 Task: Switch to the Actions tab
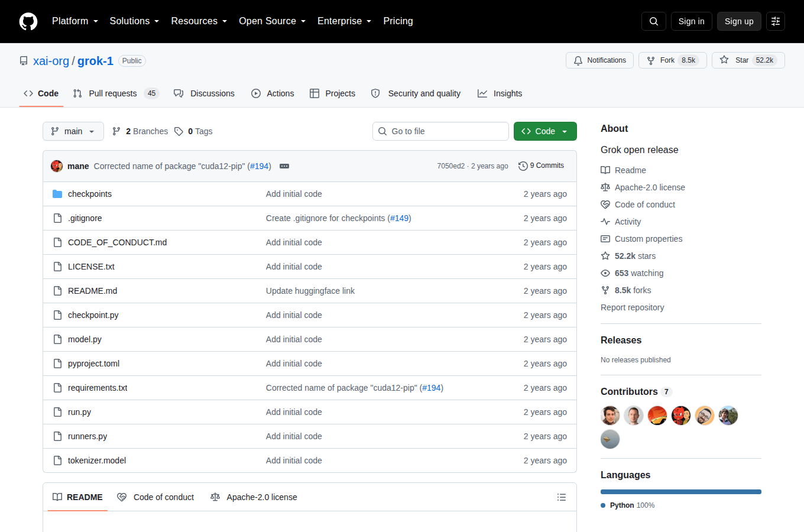pyautogui.click(x=273, y=93)
